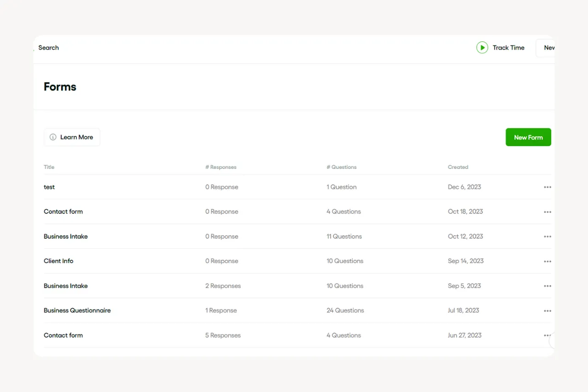Click the Title column header
This screenshot has height=392, width=588.
[49, 167]
